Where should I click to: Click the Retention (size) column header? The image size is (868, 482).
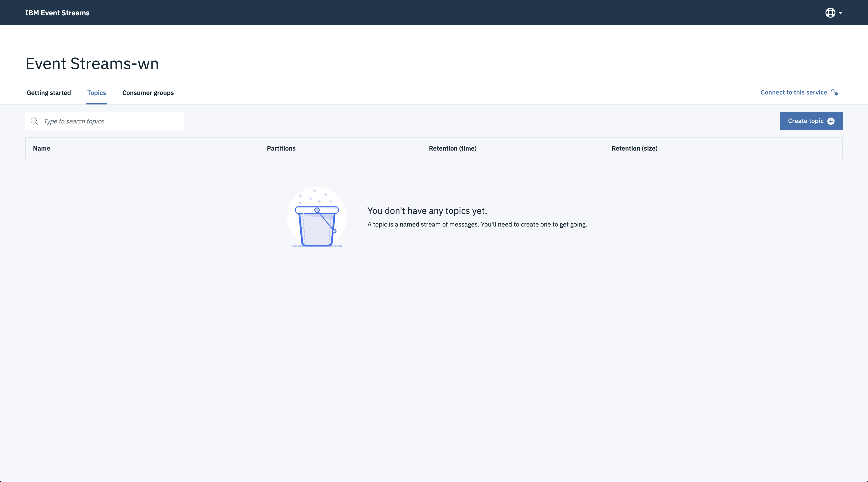(x=634, y=148)
